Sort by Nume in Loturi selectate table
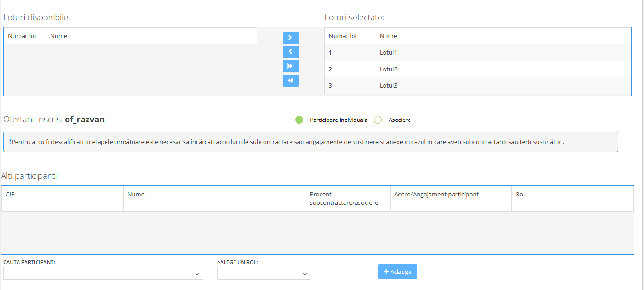644x290 pixels. point(388,36)
